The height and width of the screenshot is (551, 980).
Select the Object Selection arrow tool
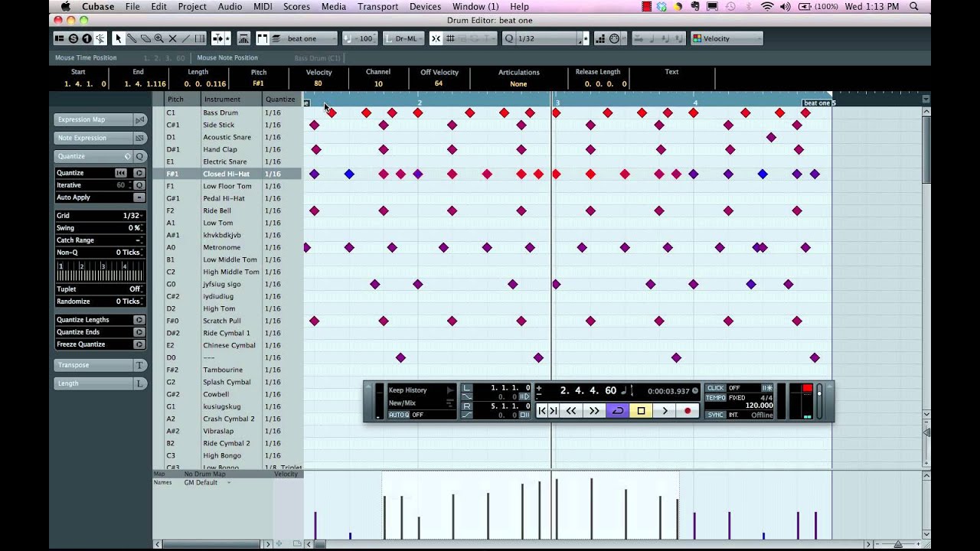coord(118,38)
